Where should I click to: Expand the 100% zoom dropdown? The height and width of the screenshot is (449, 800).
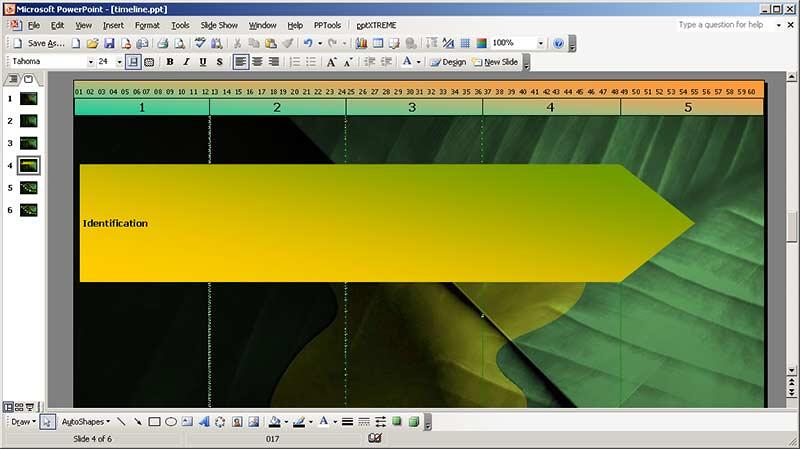(541, 44)
